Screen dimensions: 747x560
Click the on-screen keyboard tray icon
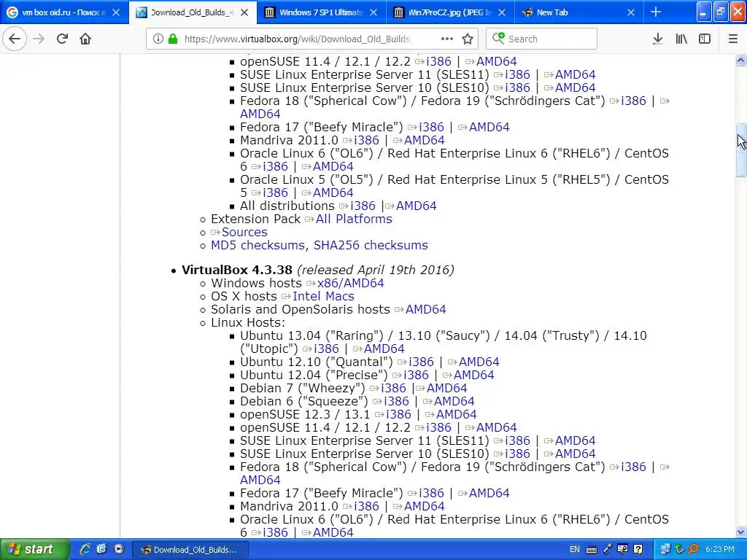click(x=592, y=550)
